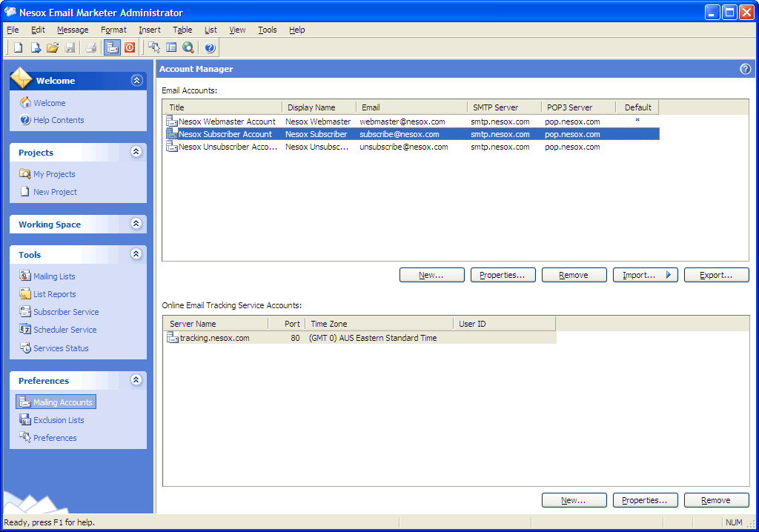Open the Format menu

[113, 30]
